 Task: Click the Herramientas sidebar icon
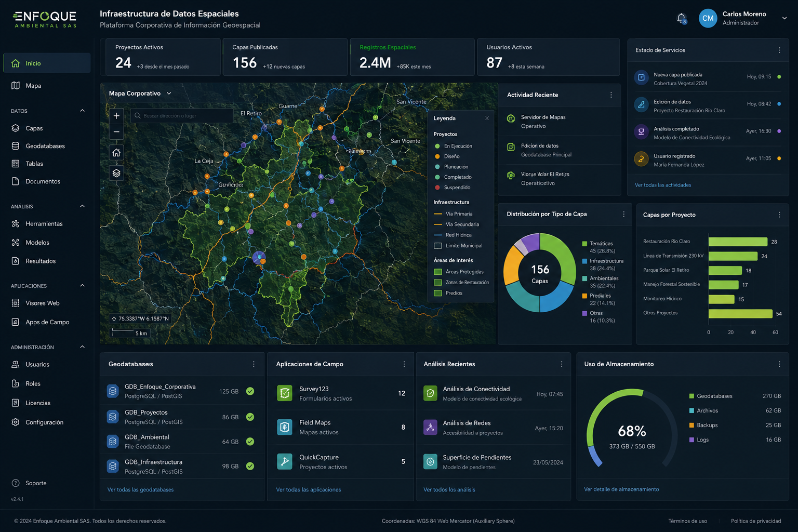[x=16, y=224]
